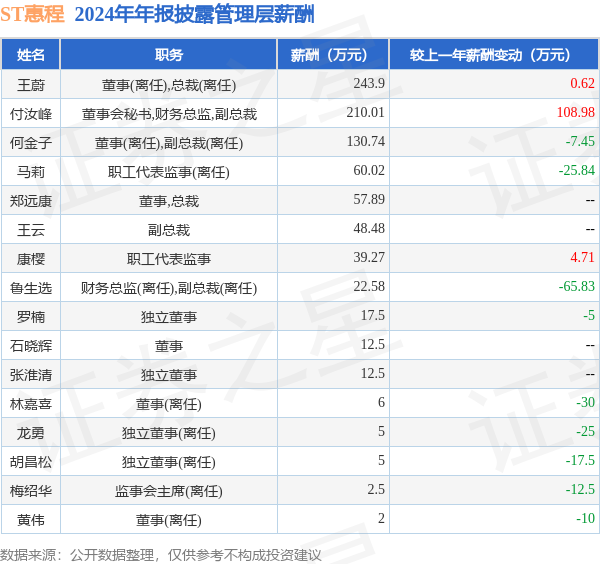The width and height of the screenshot is (600, 564).
Task: Click 罗楠's position 独立董事
Action: click(169, 317)
